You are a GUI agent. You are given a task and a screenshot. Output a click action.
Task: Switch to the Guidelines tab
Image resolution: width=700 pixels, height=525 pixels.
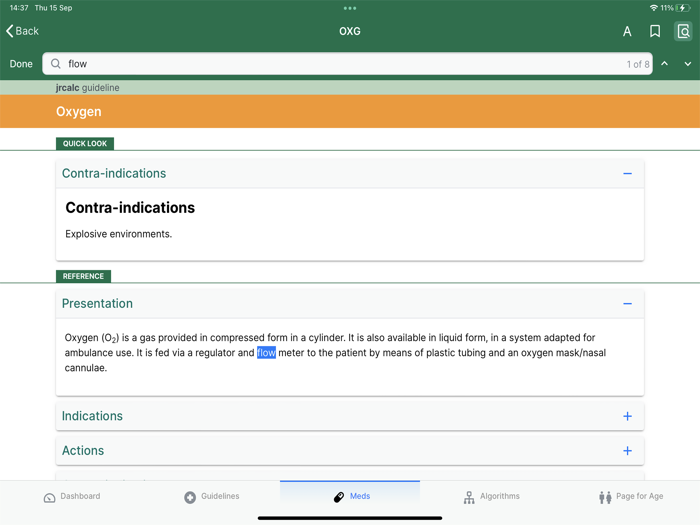[x=212, y=496]
